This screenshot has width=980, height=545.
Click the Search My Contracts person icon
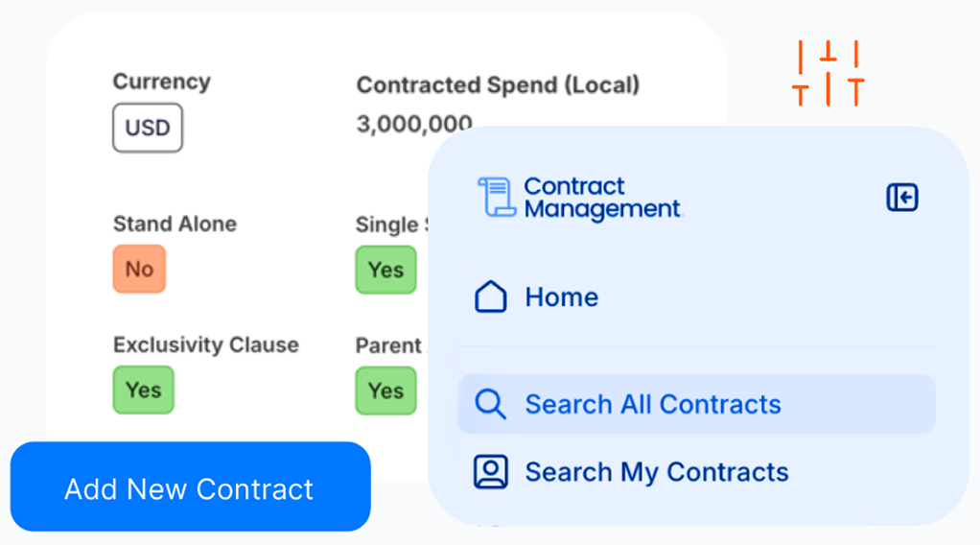[491, 472]
